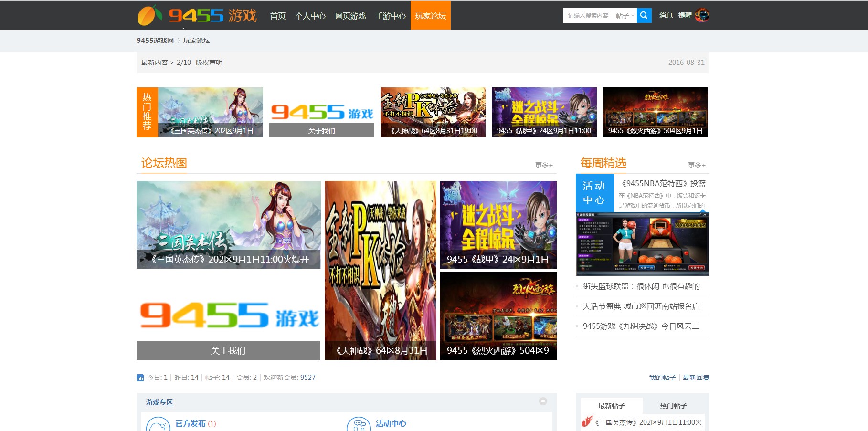Click the flame icon beside 三国英杰传 post
The width and height of the screenshot is (868, 431).
pyautogui.click(x=587, y=421)
